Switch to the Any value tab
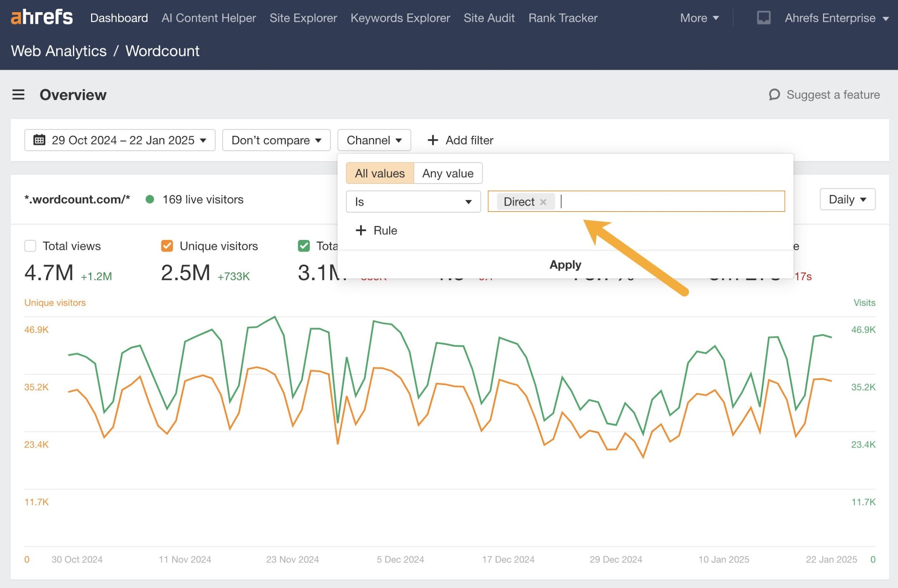 (x=448, y=173)
